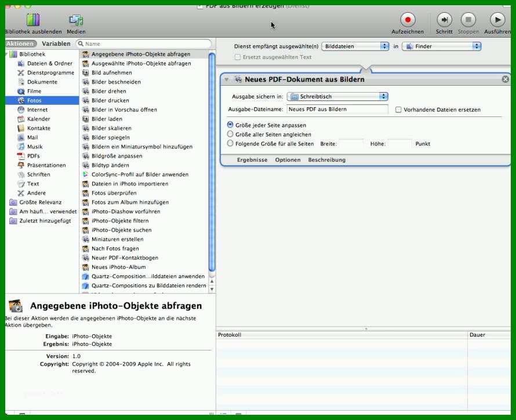516x420 pixels.
Task: Click the Ausgabe-Dateiname text field
Action: click(x=337, y=109)
